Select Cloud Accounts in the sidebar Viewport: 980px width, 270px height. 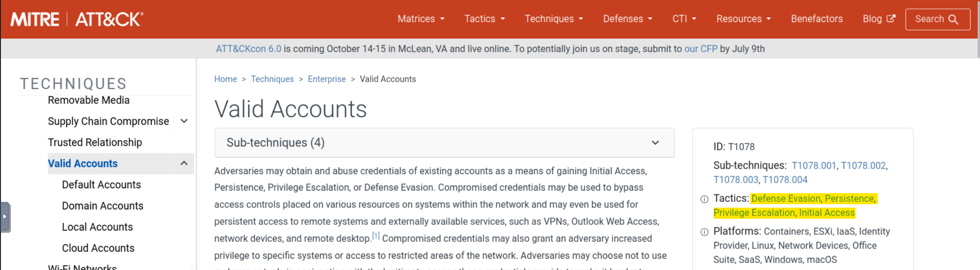click(98, 248)
